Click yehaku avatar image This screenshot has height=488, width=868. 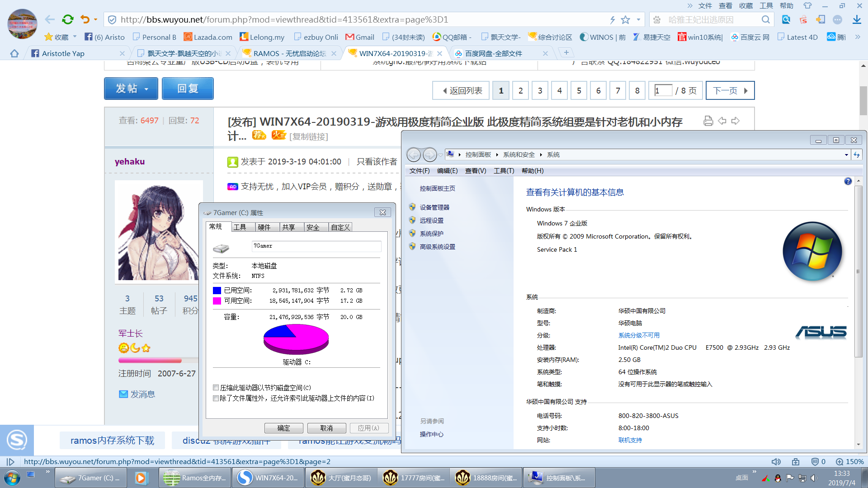pyautogui.click(x=158, y=231)
